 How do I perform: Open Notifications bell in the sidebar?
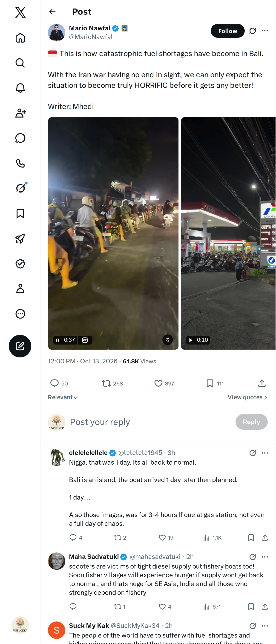(x=20, y=88)
